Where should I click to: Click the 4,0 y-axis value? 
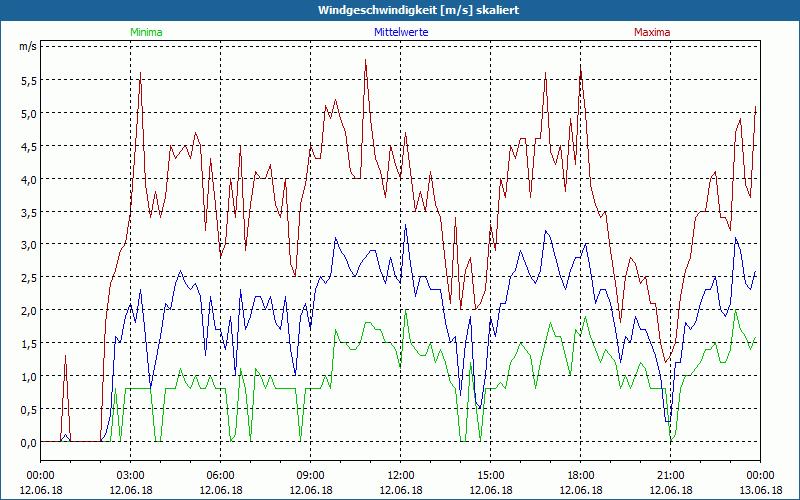coord(29,179)
